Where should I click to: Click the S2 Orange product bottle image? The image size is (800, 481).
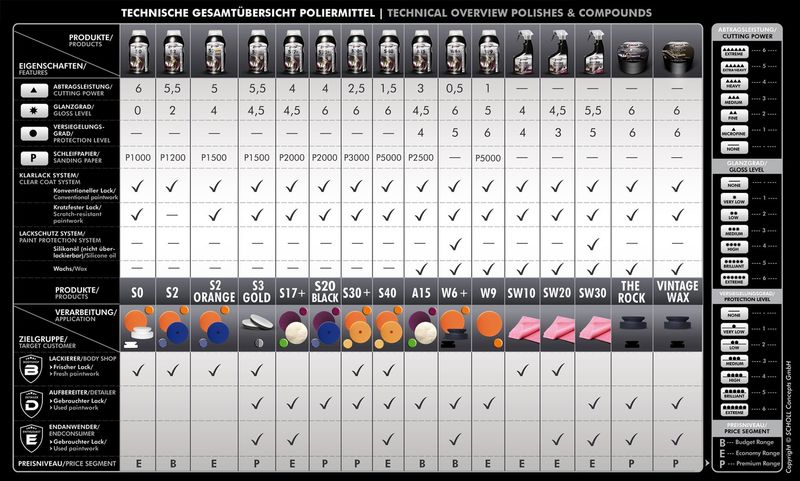pos(214,52)
